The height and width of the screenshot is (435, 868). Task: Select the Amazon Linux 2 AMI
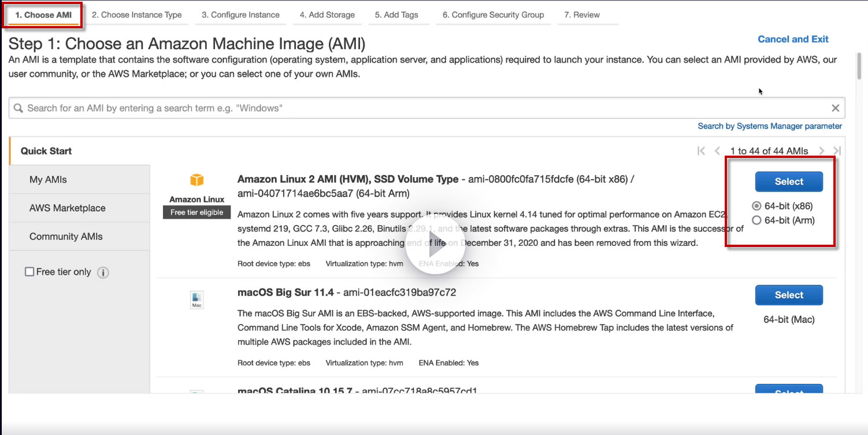coord(789,182)
